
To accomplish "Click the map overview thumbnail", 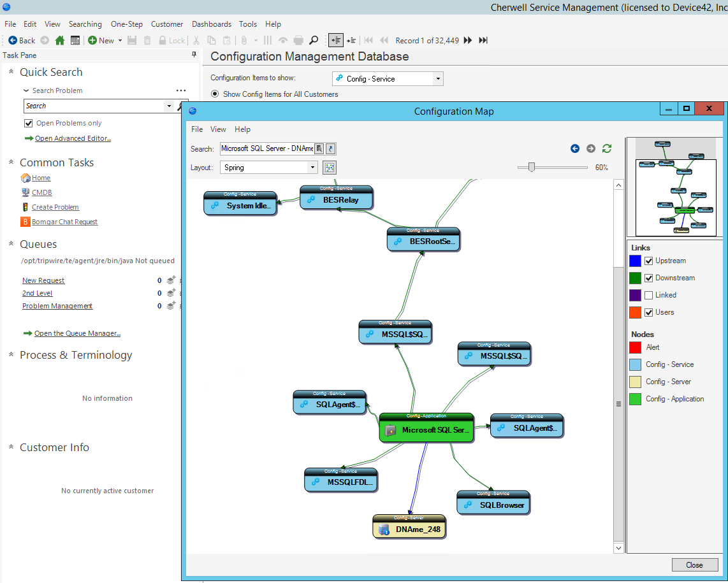I will pos(676,187).
